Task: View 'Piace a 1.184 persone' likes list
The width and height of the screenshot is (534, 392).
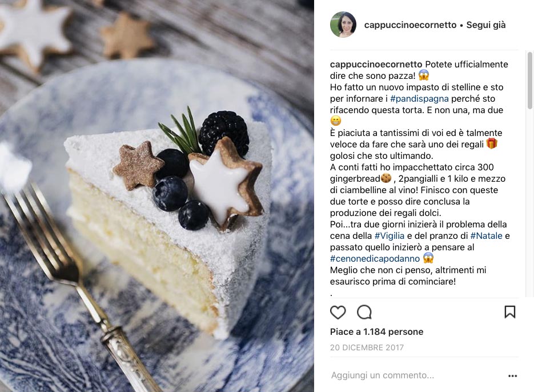Action: (x=376, y=331)
